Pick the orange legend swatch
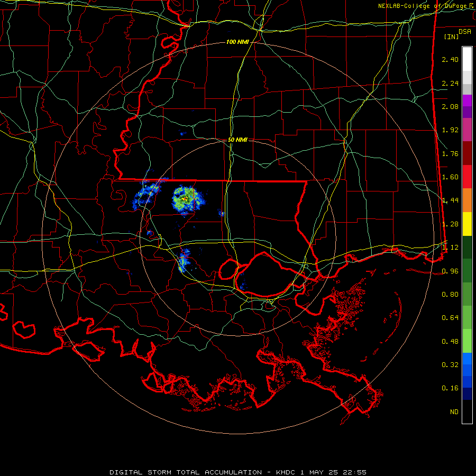The image size is (476, 476). point(467,200)
